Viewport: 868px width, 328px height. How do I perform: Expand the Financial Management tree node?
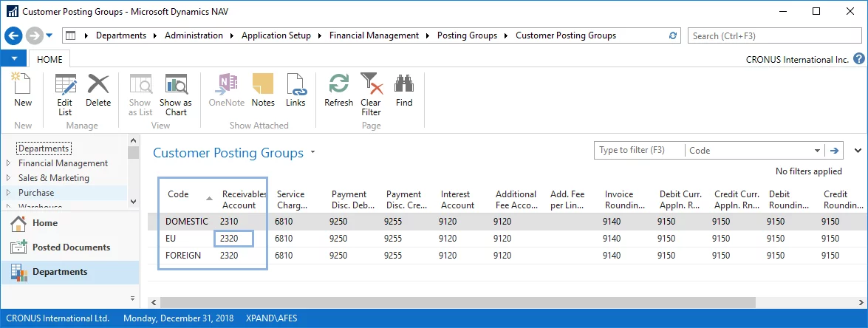point(9,163)
